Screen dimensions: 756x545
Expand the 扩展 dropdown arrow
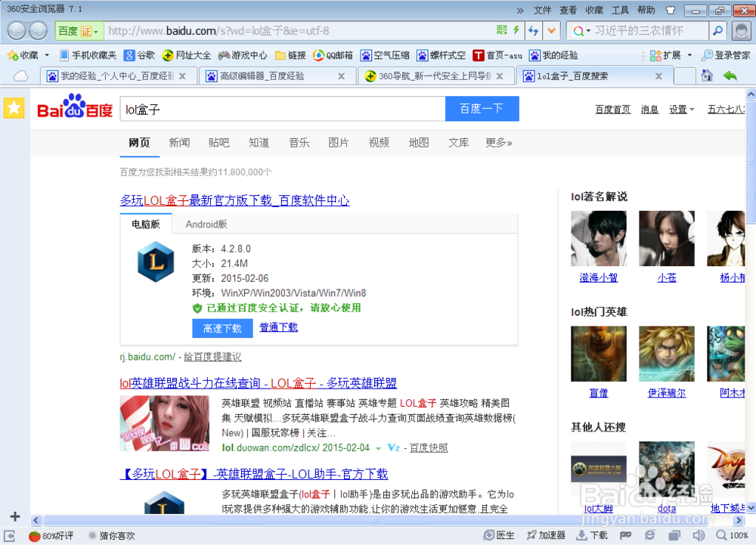689,55
